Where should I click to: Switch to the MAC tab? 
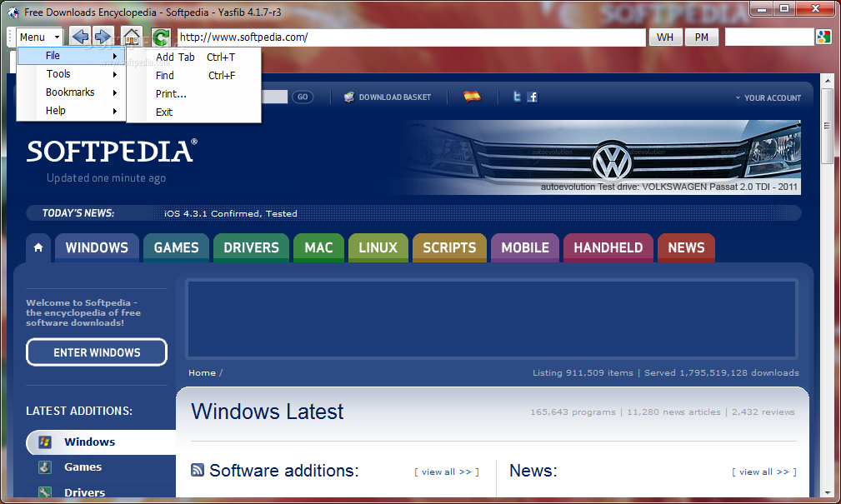click(318, 247)
